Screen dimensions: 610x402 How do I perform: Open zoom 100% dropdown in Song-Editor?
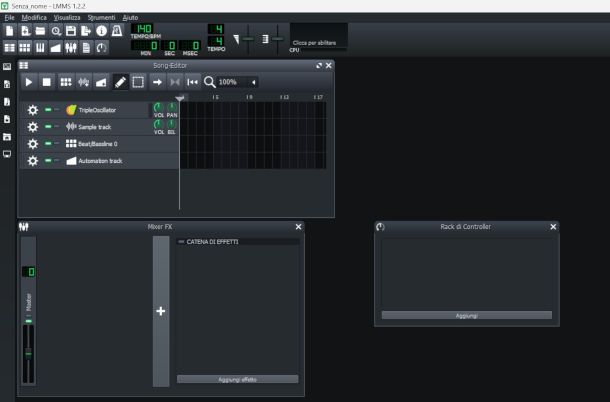click(237, 82)
